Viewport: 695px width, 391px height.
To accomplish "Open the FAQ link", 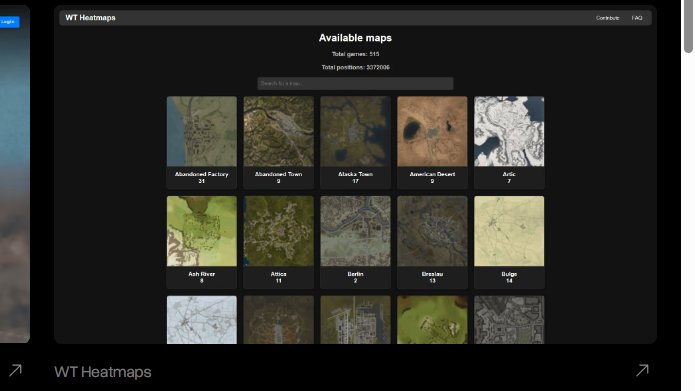I will [637, 18].
